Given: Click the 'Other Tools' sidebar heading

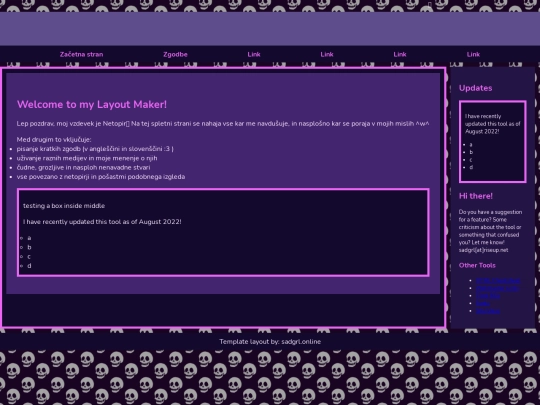Looking at the screenshot, I should tap(477, 265).
